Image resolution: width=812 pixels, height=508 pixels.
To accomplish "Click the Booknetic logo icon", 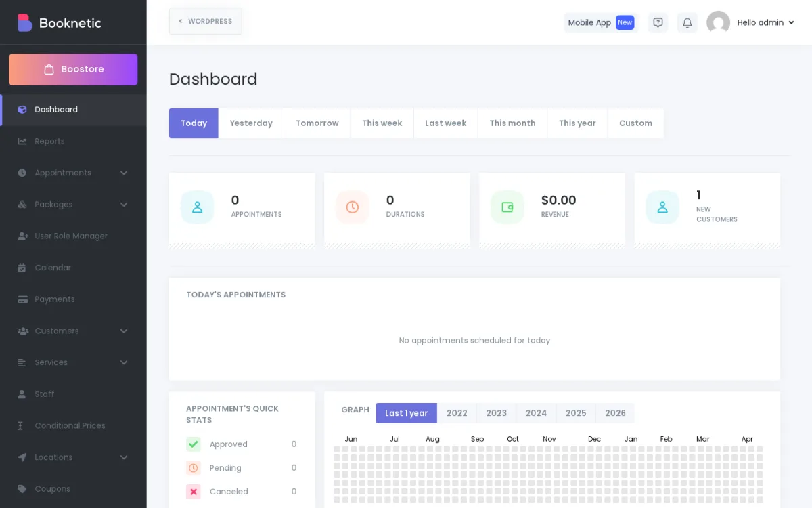I will 25,23.
